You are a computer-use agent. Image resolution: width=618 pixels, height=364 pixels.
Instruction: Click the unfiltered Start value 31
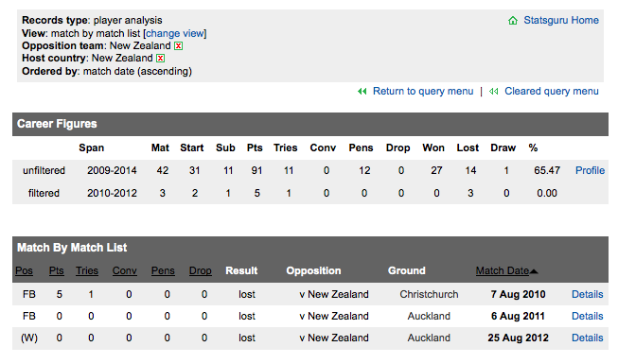click(x=194, y=170)
